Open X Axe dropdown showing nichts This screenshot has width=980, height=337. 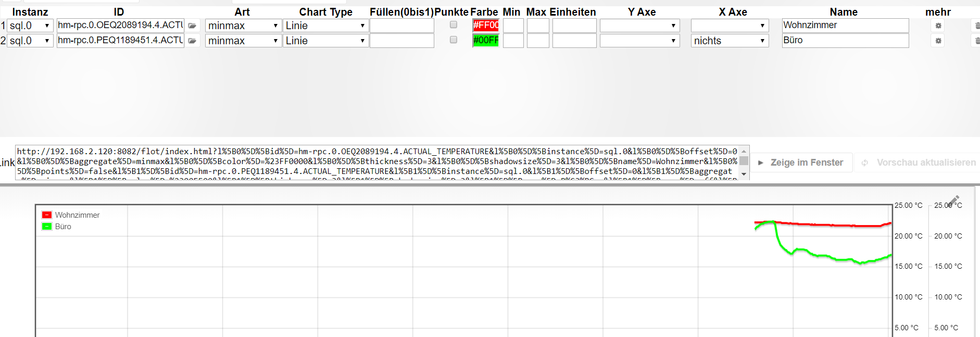730,41
